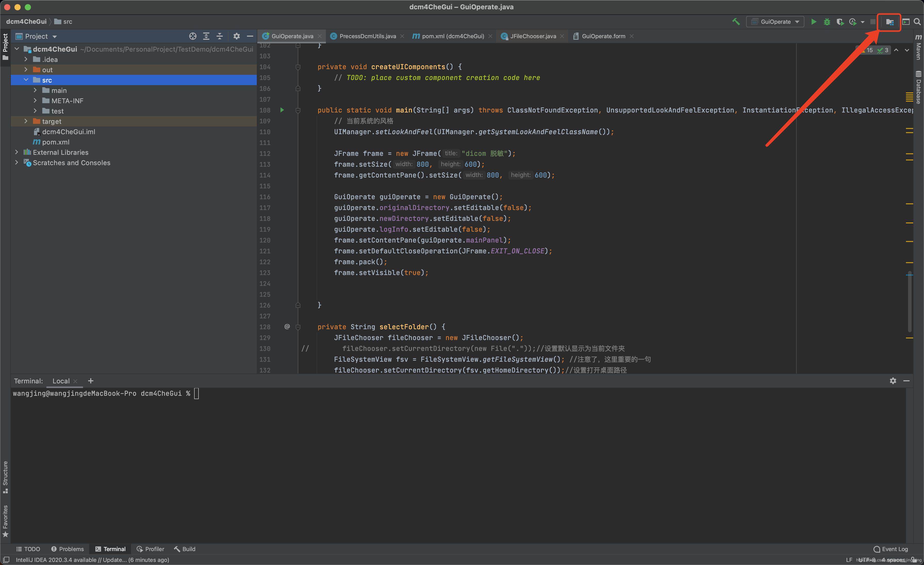
Task: Run GuiOperate with the green play button
Action: (x=813, y=22)
